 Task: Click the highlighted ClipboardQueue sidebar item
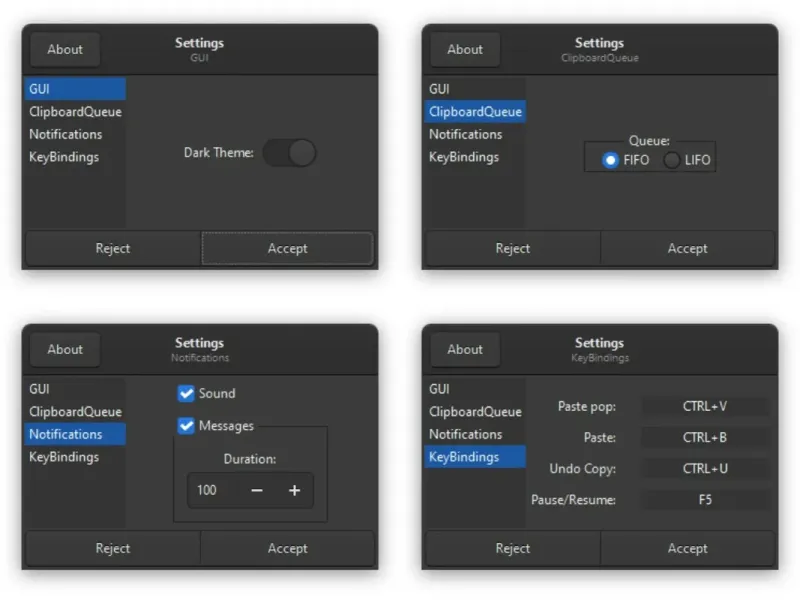click(475, 111)
